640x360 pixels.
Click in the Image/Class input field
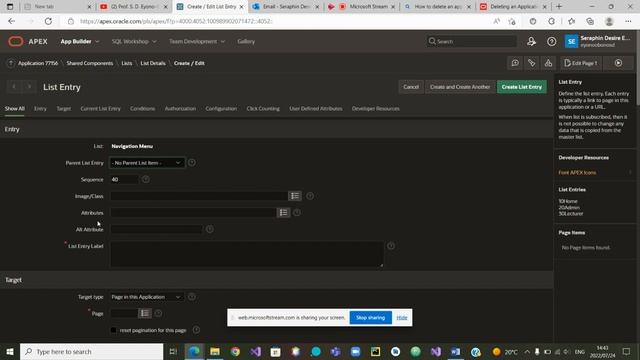pos(199,196)
